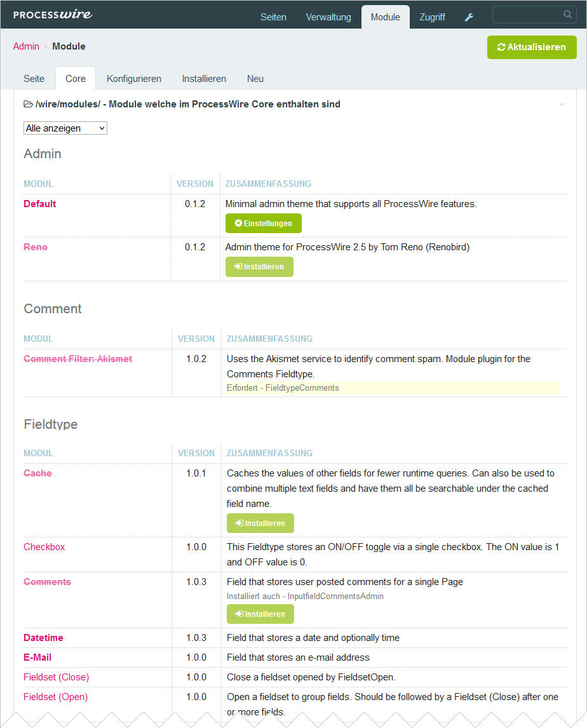Switch to the Core tab
Image resolution: width=587 pixels, height=728 pixels.
coord(76,79)
